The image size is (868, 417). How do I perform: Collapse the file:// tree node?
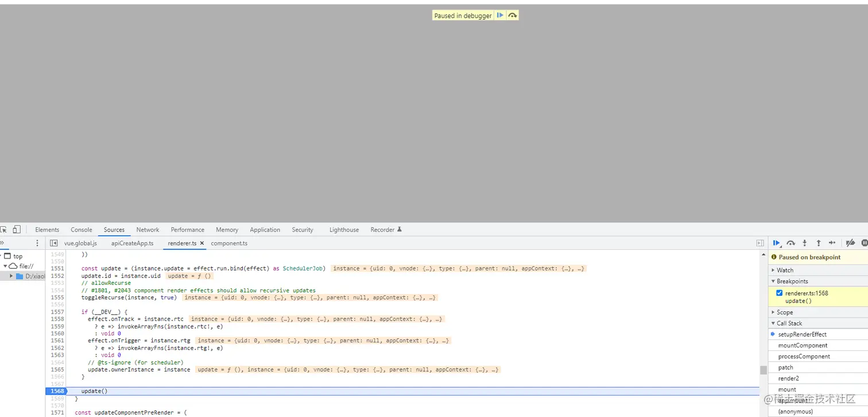[x=5, y=266]
